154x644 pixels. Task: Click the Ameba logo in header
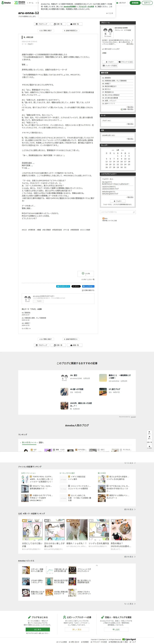click(6, 3)
